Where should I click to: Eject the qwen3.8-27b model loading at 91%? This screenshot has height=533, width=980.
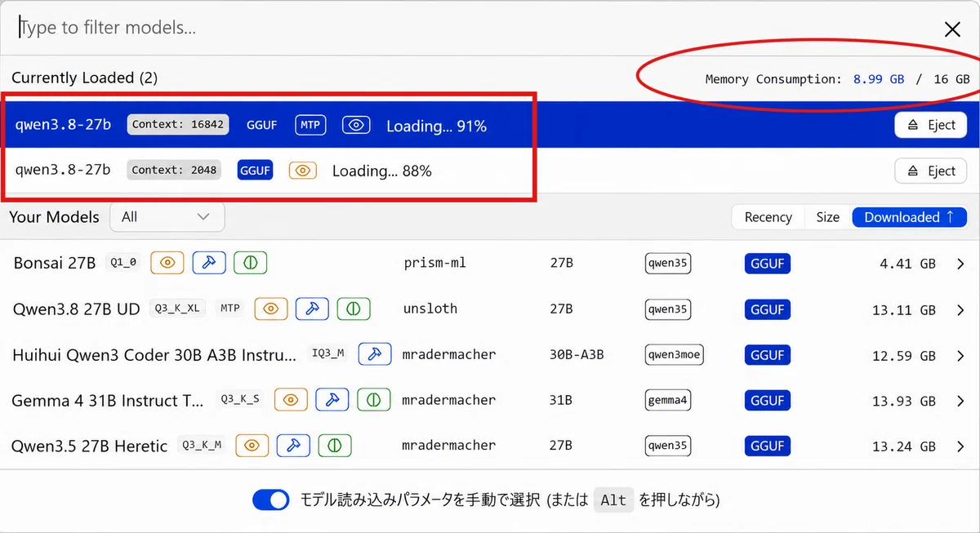931,125
